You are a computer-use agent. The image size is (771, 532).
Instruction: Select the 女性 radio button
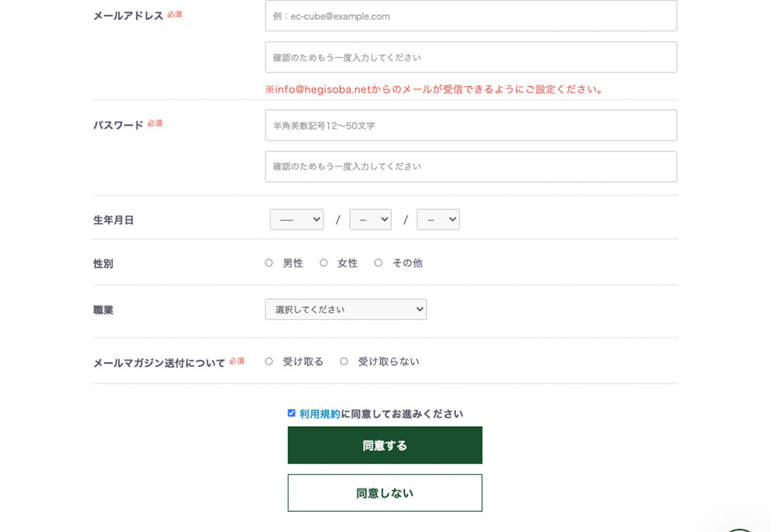point(323,263)
